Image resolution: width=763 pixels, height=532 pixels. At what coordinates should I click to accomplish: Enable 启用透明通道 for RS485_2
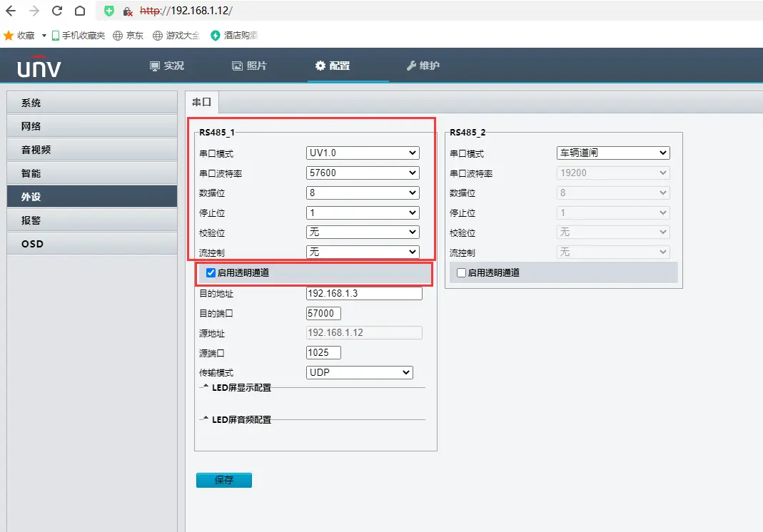coord(461,272)
